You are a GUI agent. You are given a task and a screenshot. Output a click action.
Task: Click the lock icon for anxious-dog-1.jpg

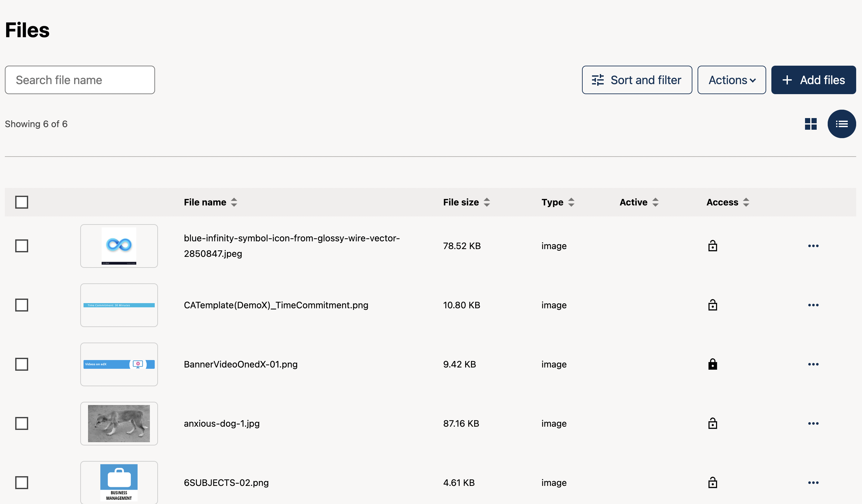pyautogui.click(x=712, y=423)
